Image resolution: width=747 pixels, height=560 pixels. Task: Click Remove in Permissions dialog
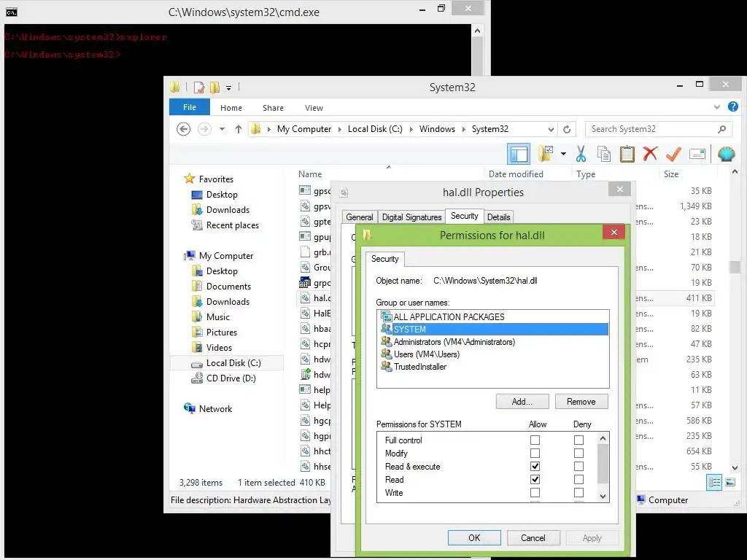(x=581, y=402)
